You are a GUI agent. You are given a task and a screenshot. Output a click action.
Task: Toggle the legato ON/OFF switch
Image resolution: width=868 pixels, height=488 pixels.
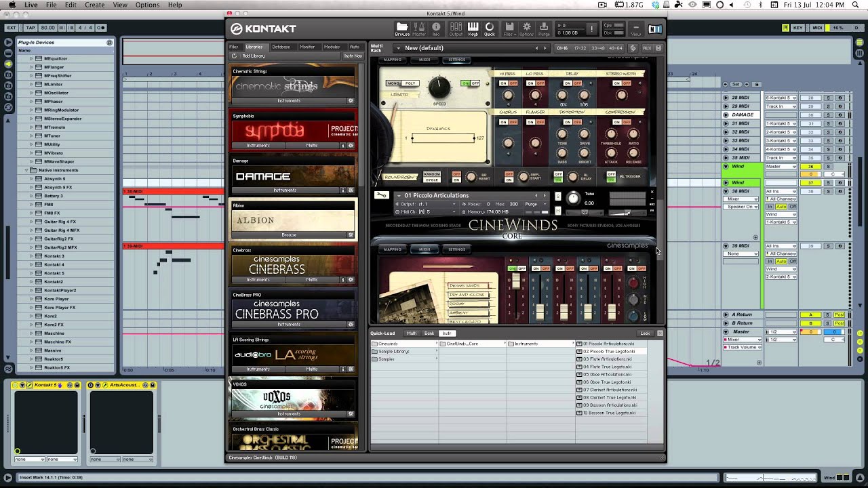(470, 83)
